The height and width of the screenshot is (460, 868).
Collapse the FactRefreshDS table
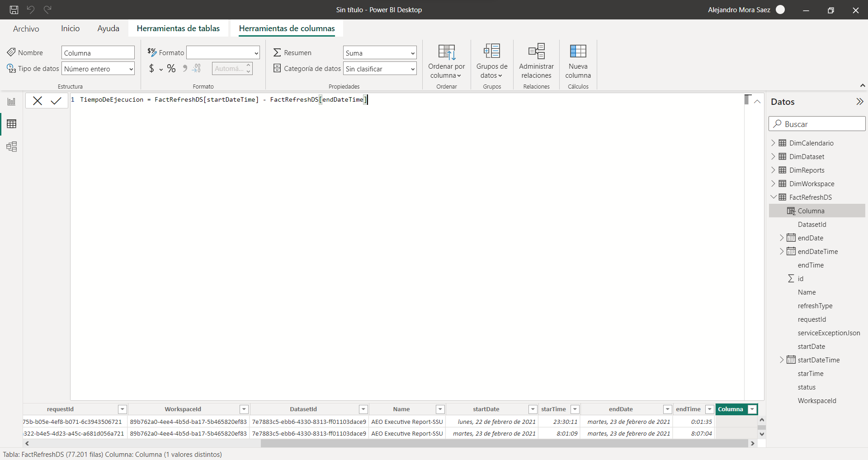(x=773, y=197)
